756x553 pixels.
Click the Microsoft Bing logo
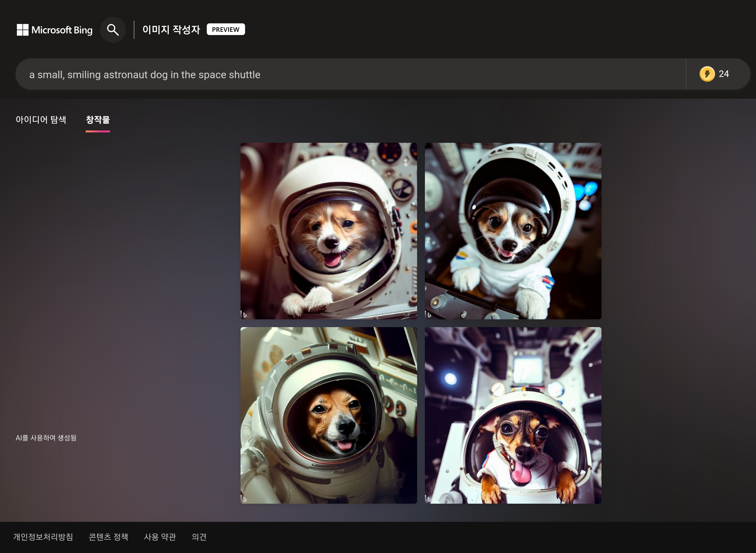(55, 30)
